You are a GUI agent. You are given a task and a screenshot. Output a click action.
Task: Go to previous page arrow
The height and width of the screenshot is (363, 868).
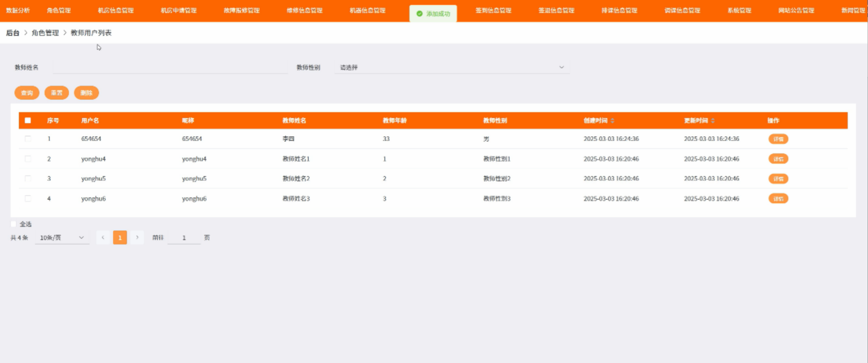point(103,238)
